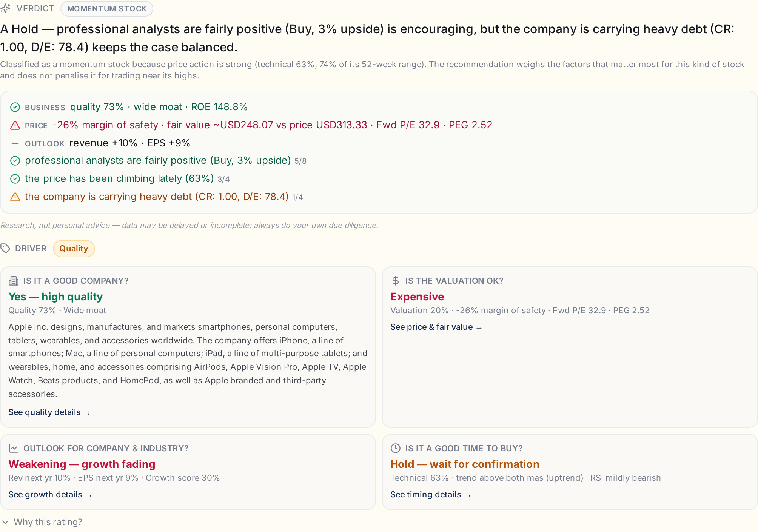Viewport: 758px width, 532px height.
Task: Click the VERDICT label
Action: [35, 9]
